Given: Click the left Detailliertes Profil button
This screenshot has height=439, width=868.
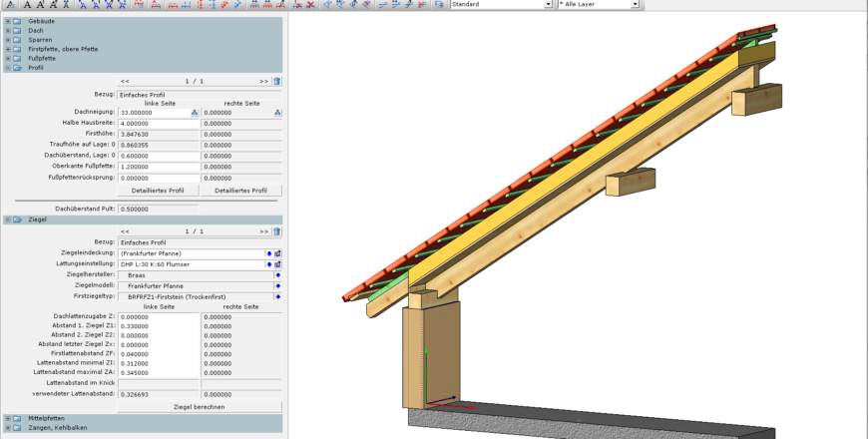Looking at the screenshot, I should tap(158, 190).
